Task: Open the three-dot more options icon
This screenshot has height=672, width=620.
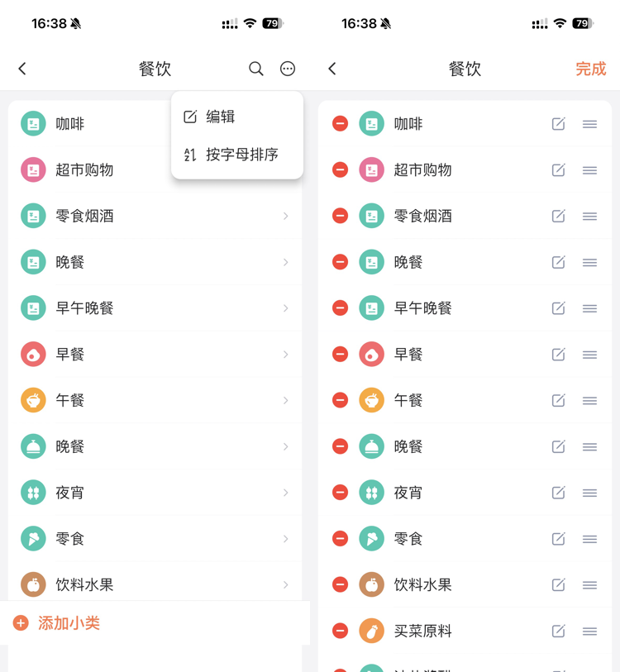Action: [x=288, y=69]
